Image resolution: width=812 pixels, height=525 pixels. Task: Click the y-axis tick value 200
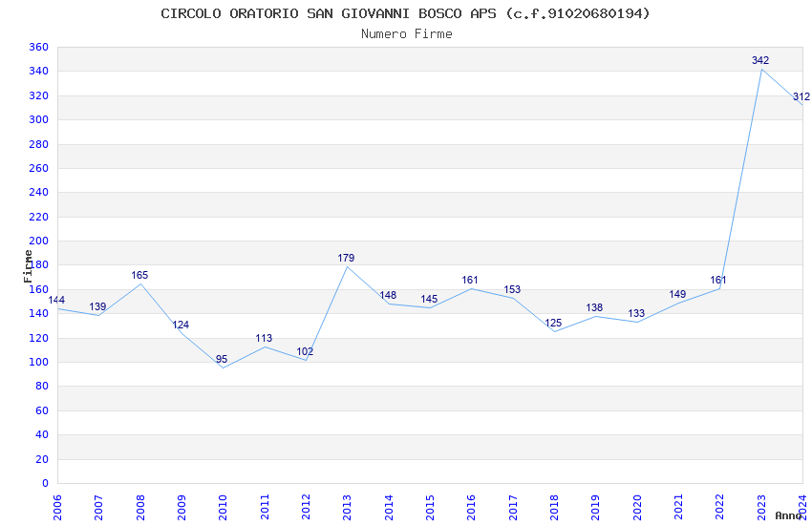click(39, 241)
